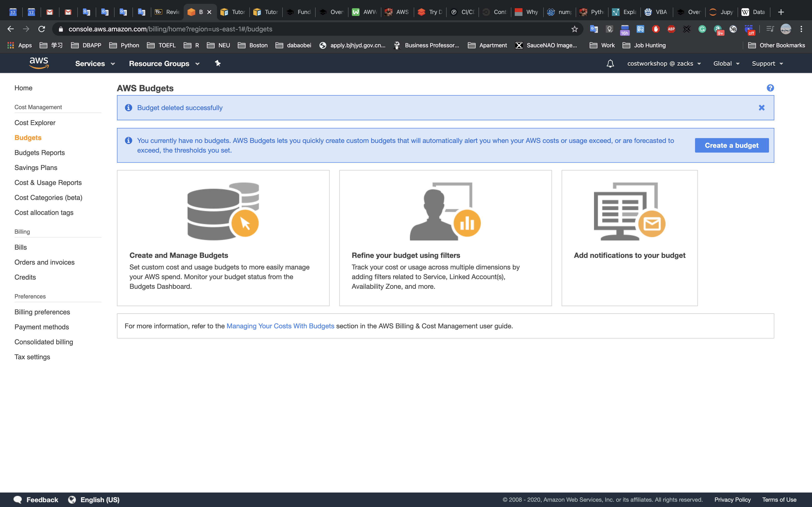Expand the Resource Groups dropdown

tap(164, 64)
